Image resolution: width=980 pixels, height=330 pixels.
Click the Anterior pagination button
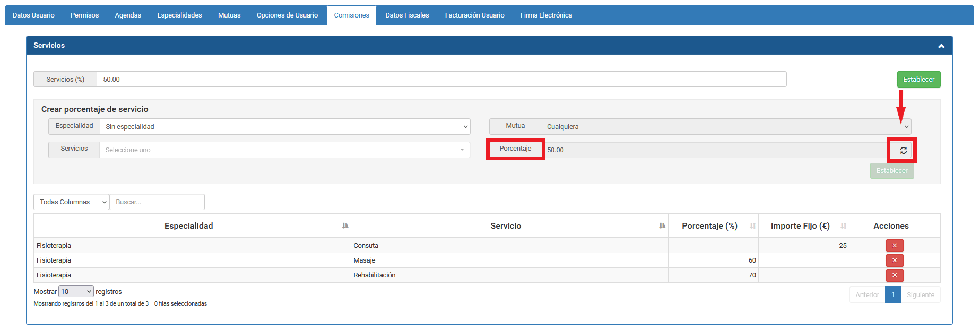[867, 295]
